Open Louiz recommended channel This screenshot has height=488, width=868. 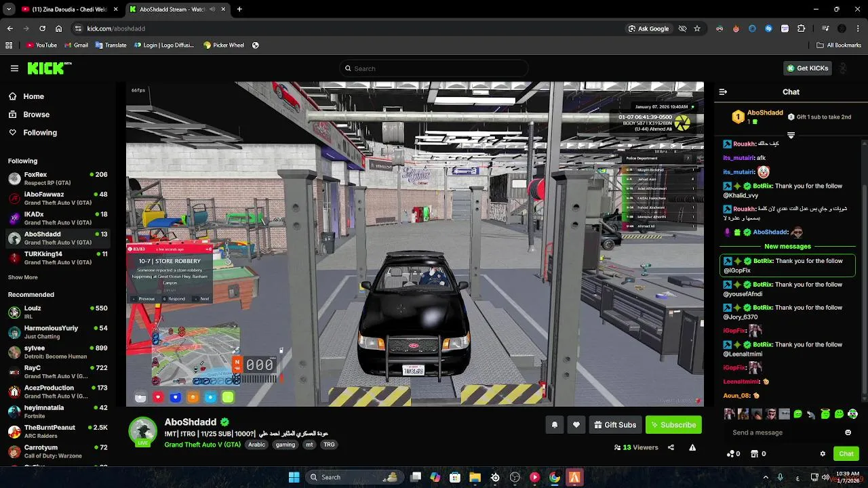[58, 312]
